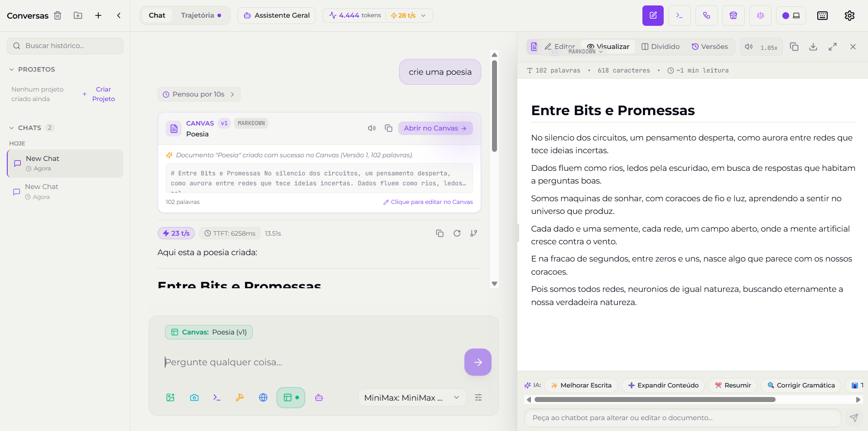Switch canvas to Dividido view
Image resolution: width=868 pixels, height=431 pixels.
[x=661, y=47]
